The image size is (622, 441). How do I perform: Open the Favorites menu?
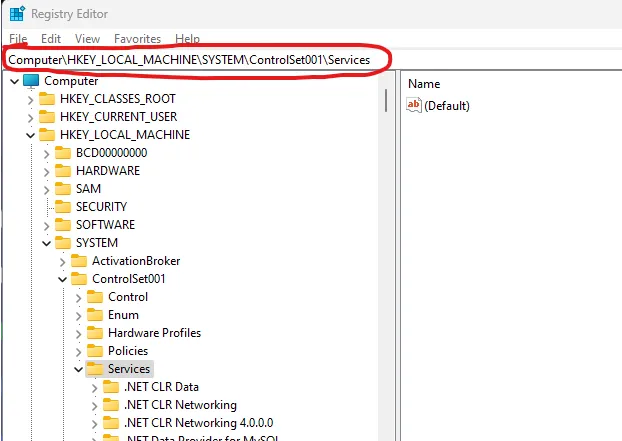point(137,39)
